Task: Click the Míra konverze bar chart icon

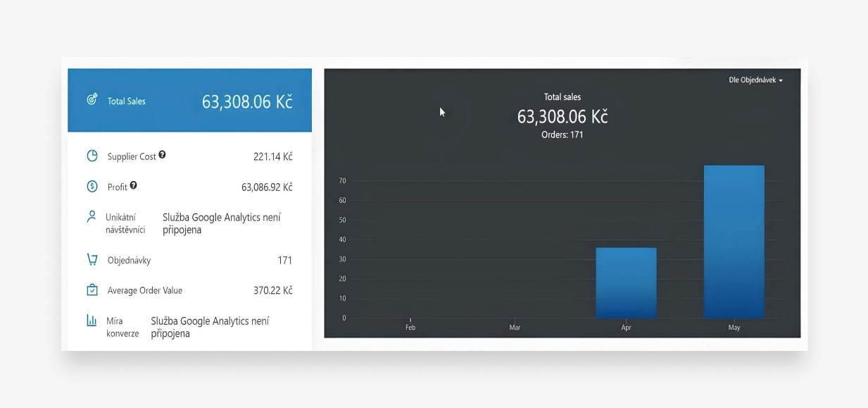Action: pyautogui.click(x=92, y=321)
